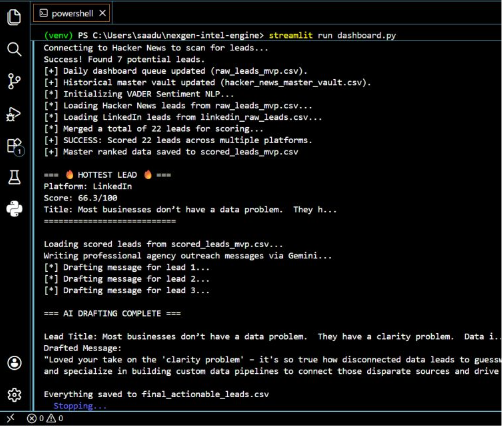Click the powershell tab terminal icon
This screenshot has width=502, height=426.
pyautogui.click(x=44, y=13)
